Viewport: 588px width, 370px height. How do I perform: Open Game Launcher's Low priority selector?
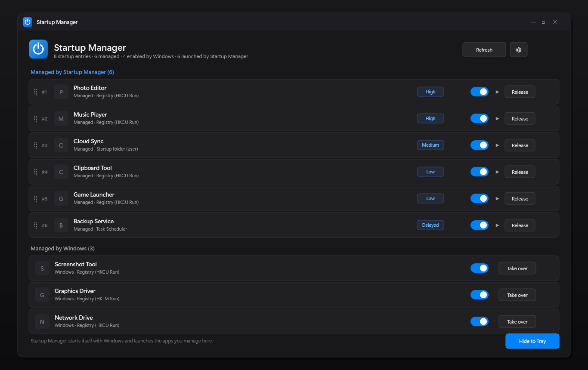(x=430, y=199)
